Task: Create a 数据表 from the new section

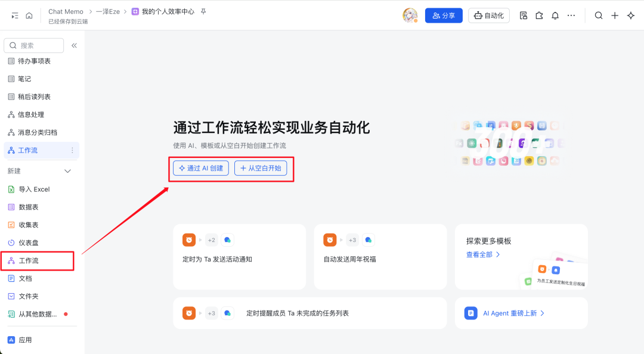Action: click(x=30, y=207)
